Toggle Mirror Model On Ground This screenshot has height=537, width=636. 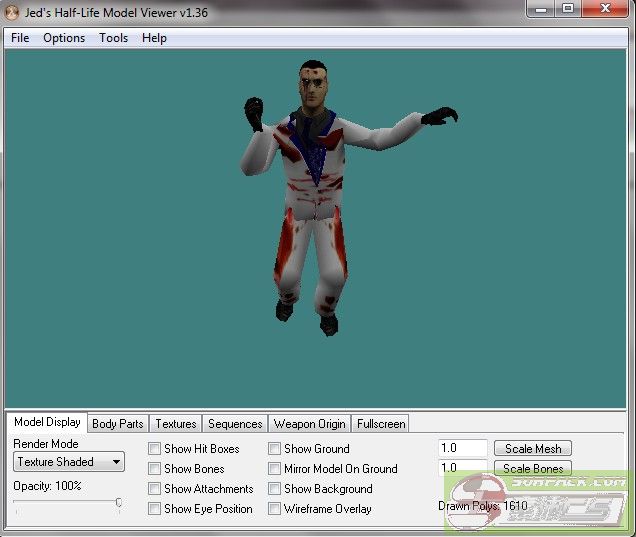click(x=274, y=468)
